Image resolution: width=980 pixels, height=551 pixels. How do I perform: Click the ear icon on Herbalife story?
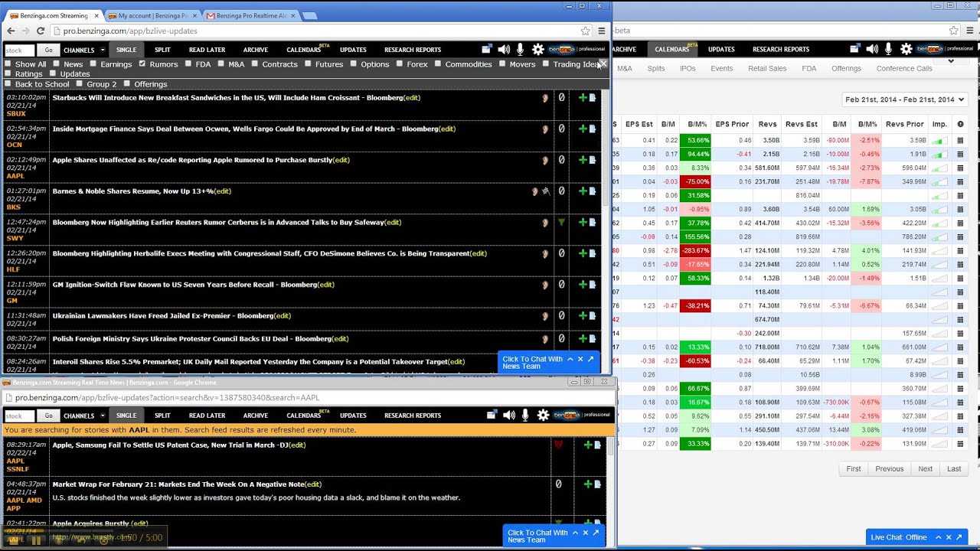(x=545, y=253)
